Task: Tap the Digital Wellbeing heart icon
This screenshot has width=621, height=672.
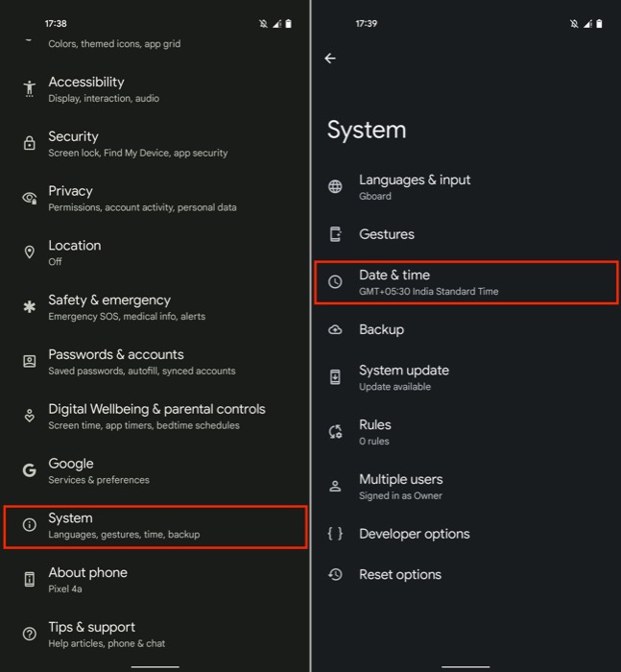Action: [x=29, y=416]
